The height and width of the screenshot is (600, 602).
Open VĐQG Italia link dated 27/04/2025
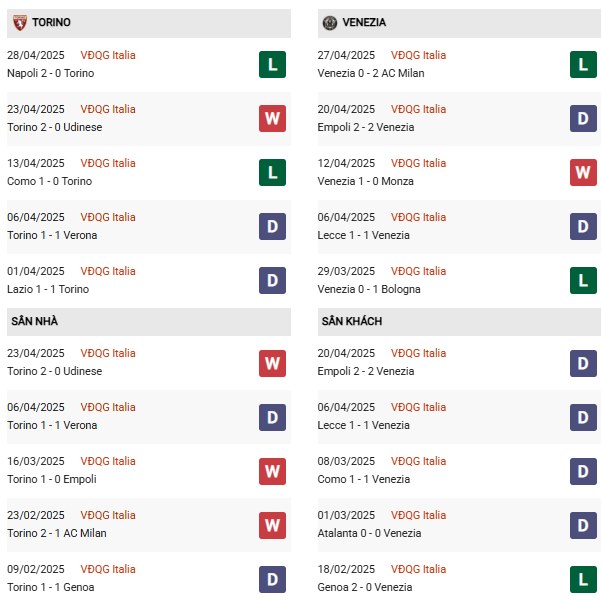point(418,55)
